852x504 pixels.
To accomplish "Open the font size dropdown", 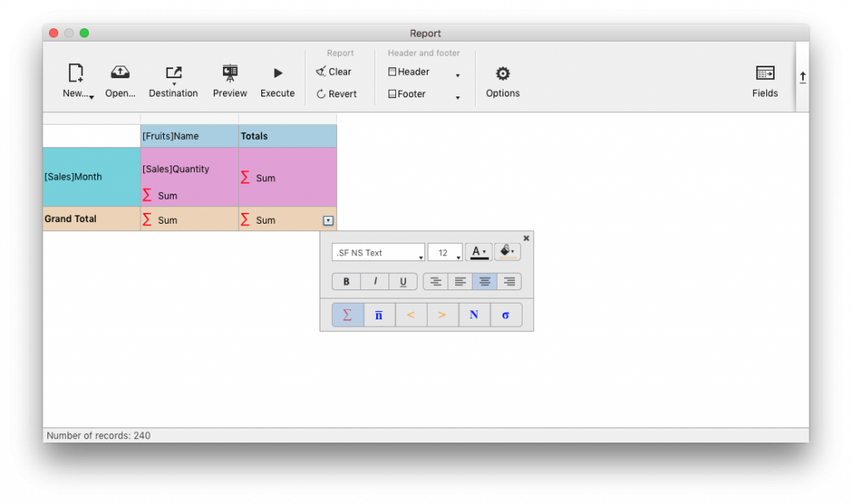I will pyautogui.click(x=445, y=252).
